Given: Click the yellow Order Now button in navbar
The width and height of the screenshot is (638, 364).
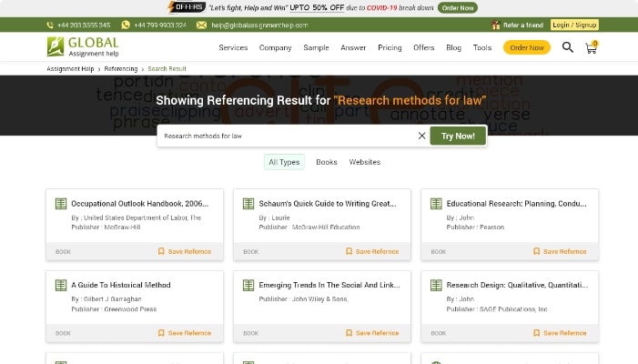Looking at the screenshot, I should [x=527, y=47].
